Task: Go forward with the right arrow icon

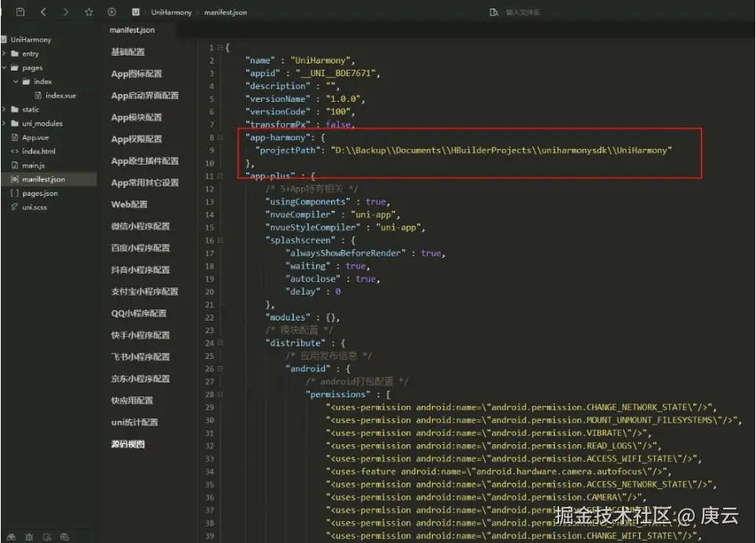Action: click(66, 12)
